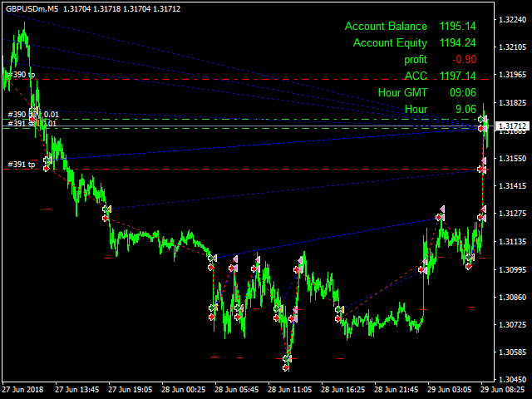Select the 28 Jun 21:45 time axis label

[396, 389]
